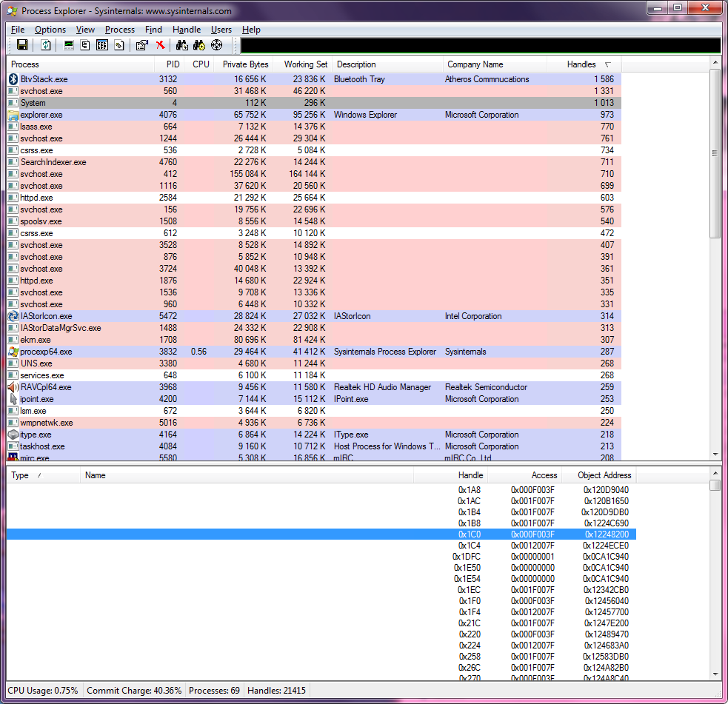728x704 pixels.
Task: Open the Properties toolbar icon
Action: tap(142, 45)
